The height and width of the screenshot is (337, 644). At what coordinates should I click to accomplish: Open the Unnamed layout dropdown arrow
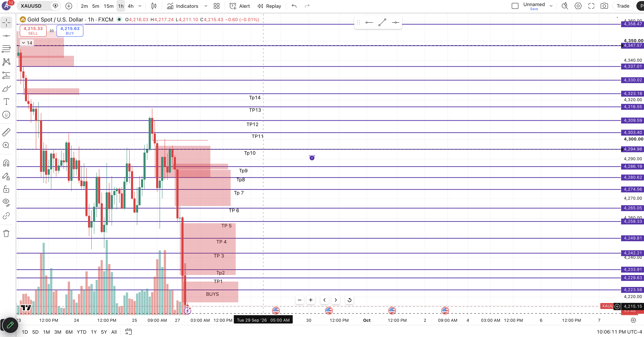(551, 6)
